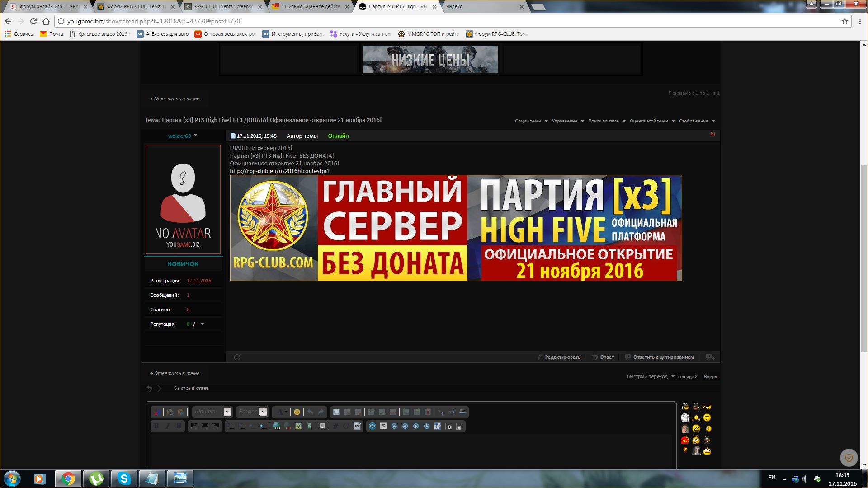868x488 pixels.
Task: Click Ответить с цитированием
Action: pyautogui.click(x=660, y=357)
